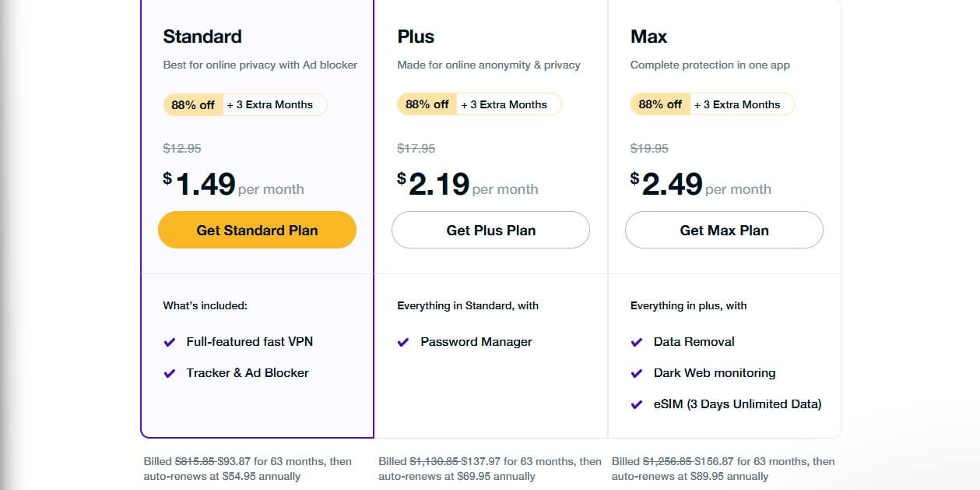This screenshot has height=490, width=980.
Task: Click the 88% off badge on Standard plan
Action: [x=192, y=104]
